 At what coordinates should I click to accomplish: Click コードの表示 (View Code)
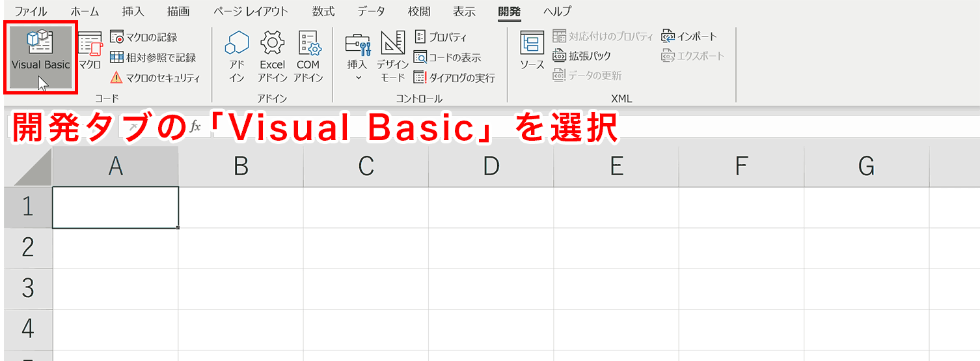[447, 57]
